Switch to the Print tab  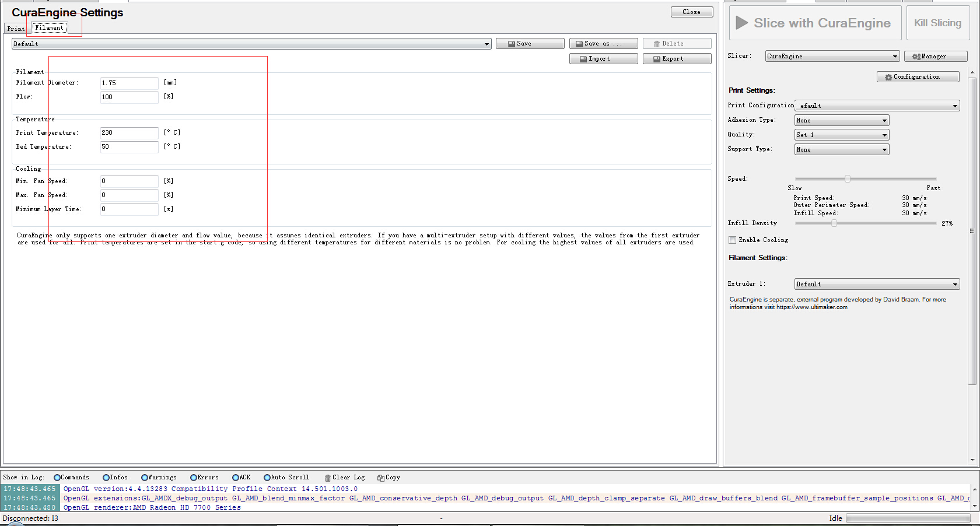pyautogui.click(x=16, y=29)
